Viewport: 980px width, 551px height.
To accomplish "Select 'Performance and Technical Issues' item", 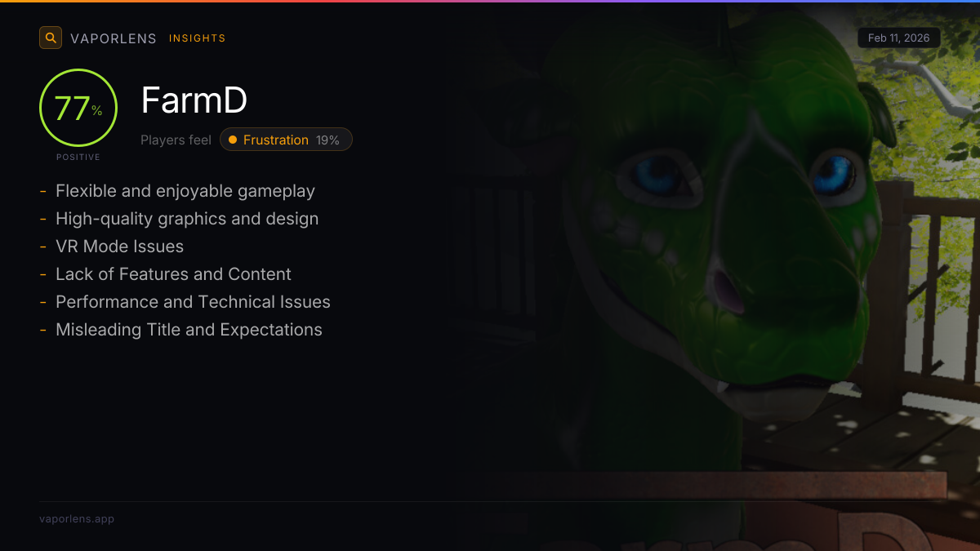I will (x=193, y=302).
